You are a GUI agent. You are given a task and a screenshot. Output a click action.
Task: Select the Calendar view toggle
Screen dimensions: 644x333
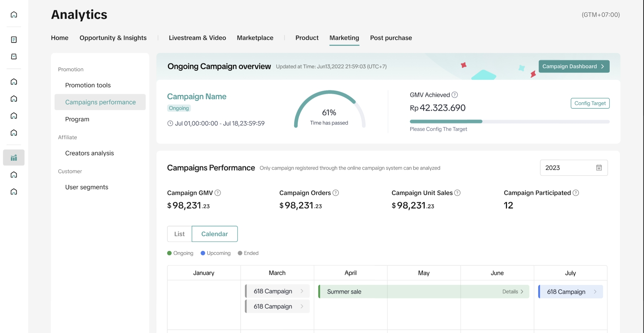point(214,234)
